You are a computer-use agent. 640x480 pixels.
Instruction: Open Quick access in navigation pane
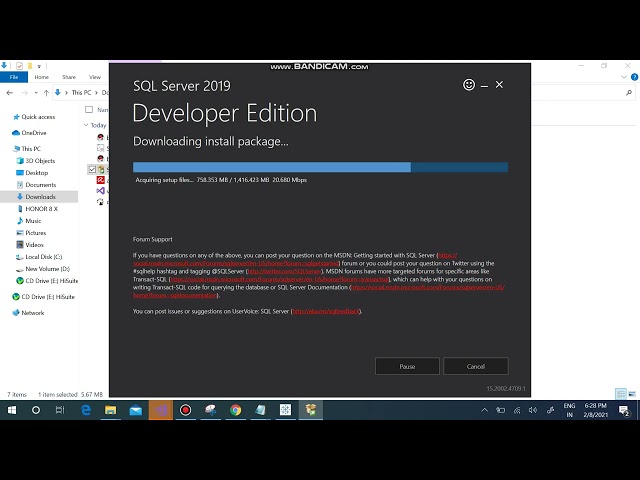pos(38,117)
